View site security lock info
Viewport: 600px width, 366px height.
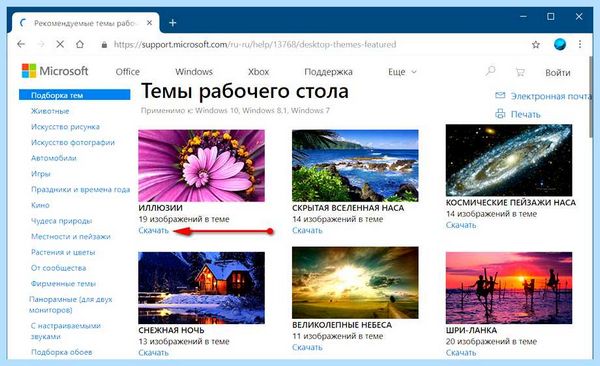[x=104, y=45]
